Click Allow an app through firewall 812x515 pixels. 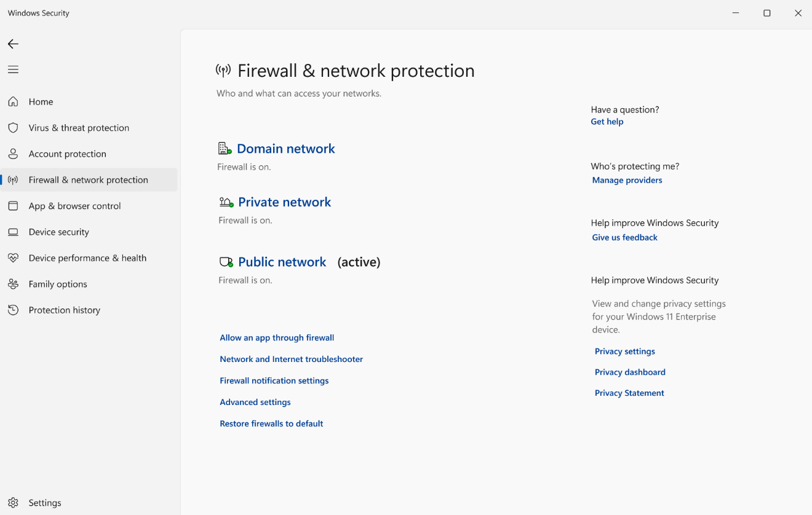[x=277, y=337]
